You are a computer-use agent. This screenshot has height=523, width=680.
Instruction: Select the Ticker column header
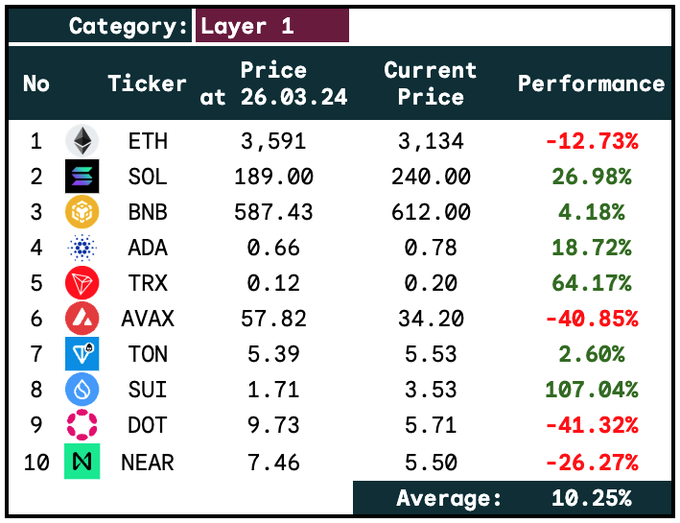pos(147,84)
